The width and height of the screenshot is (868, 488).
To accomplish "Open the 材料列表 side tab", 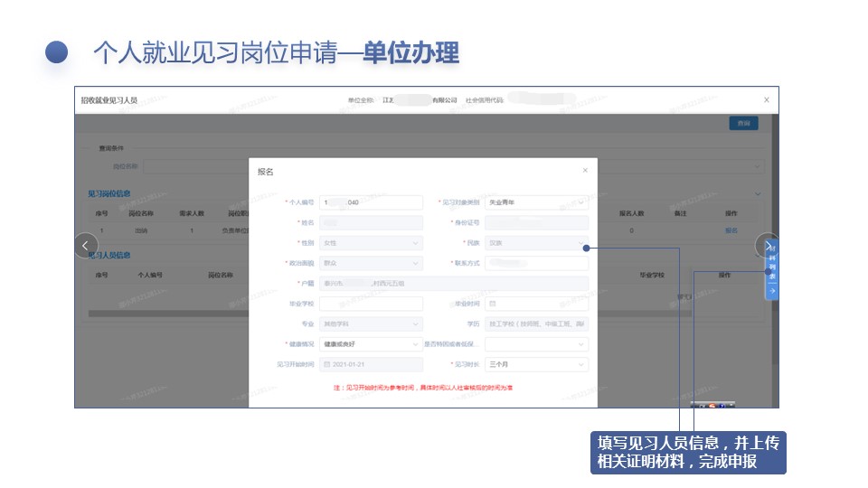I will [x=771, y=268].
